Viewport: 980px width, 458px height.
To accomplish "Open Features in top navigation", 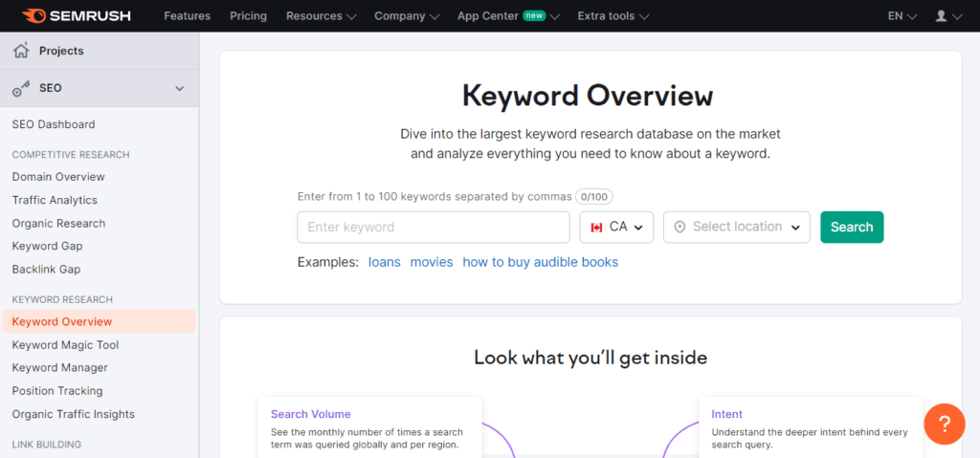I will 187,15.
